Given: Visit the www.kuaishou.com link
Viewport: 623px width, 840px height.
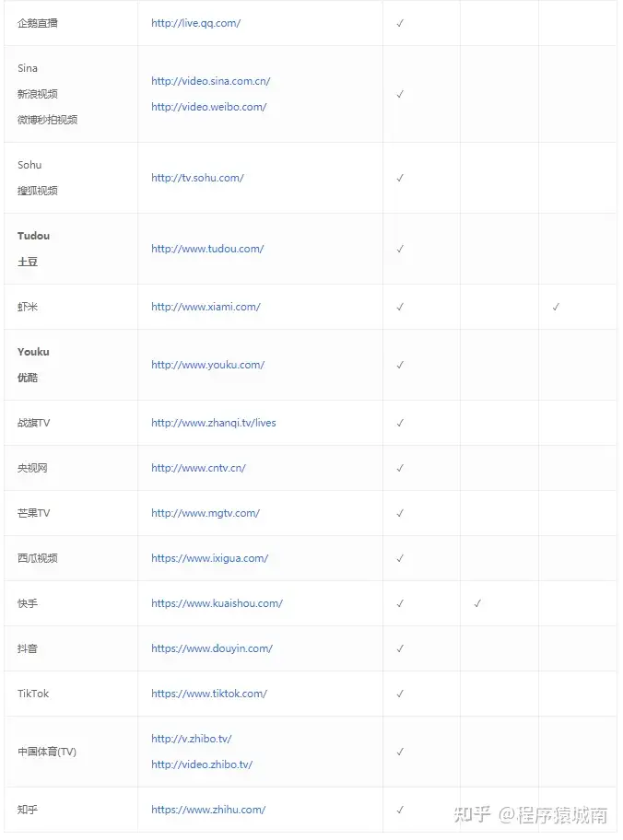Looking at the screenshot, I should (217, 603).
